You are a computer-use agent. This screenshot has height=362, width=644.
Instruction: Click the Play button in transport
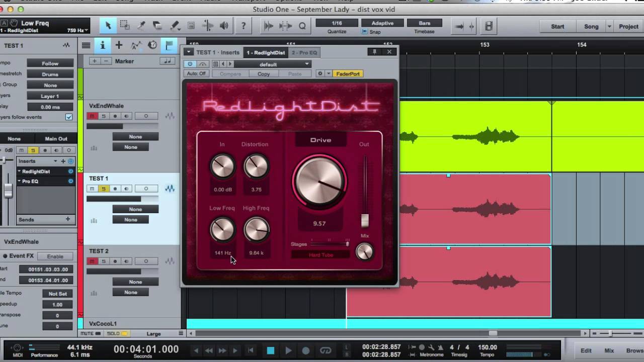tap(288, 350)
